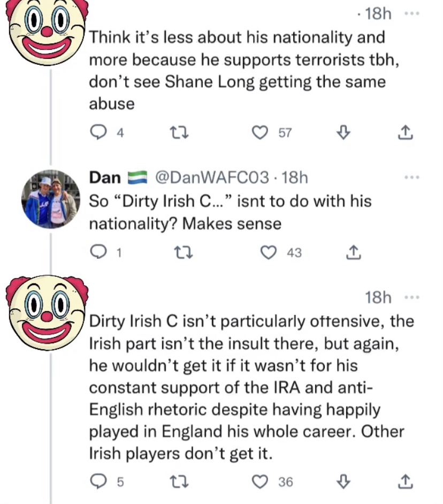
Task: Share Dan's tweet
Action: click(x=353, y=252)
